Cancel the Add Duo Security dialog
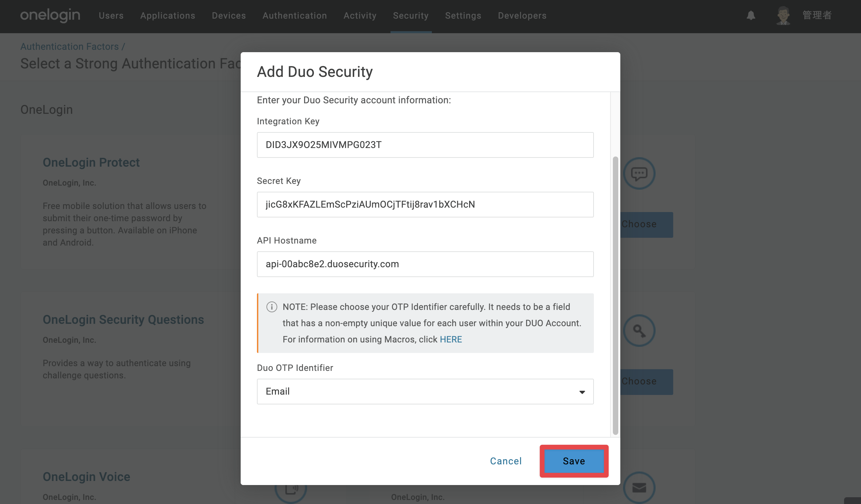Screen dimensions: 861x504 click(506, 461)
